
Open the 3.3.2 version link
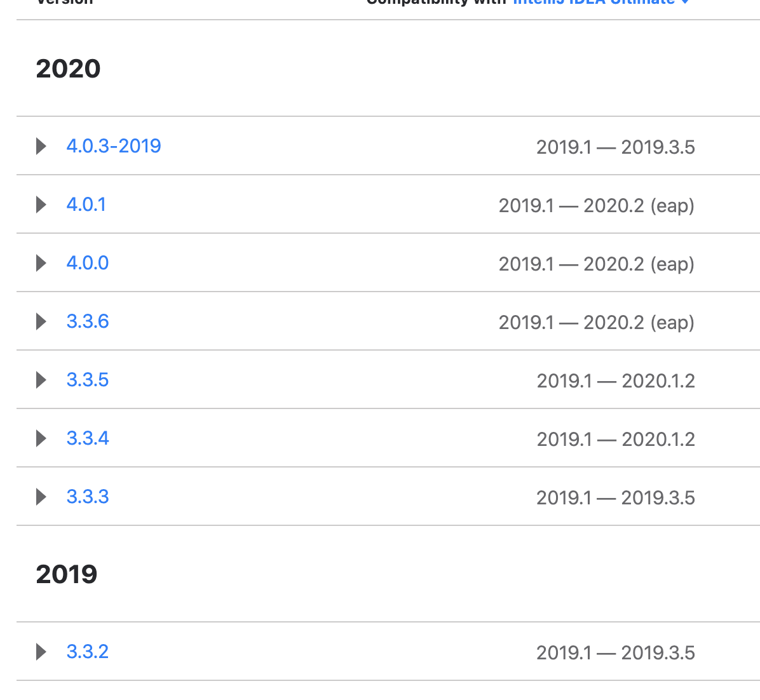click(x=88, y=652)
